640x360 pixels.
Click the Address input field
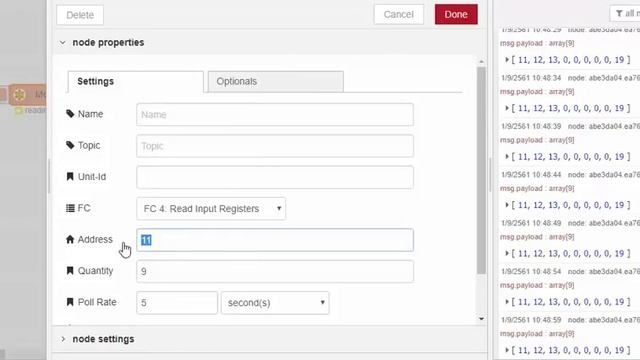tap(275, 240)
